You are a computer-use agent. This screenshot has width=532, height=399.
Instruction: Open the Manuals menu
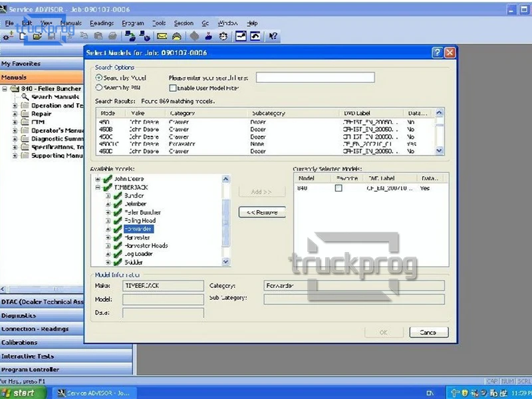tap(71, 23)
